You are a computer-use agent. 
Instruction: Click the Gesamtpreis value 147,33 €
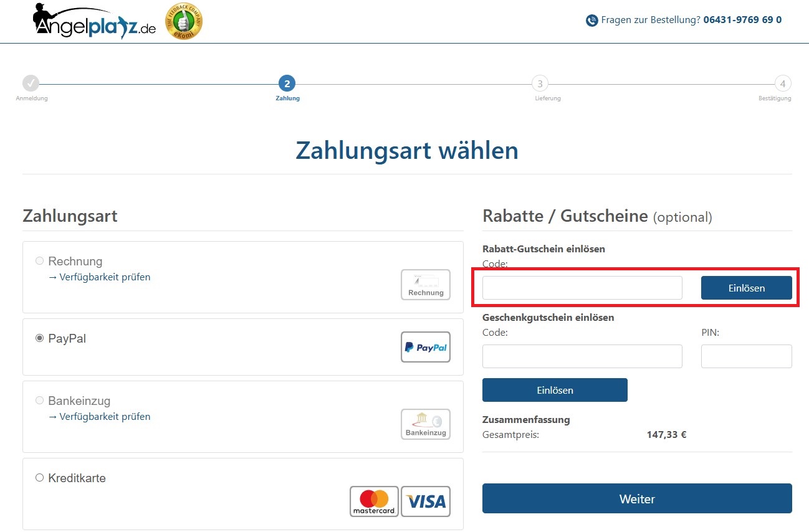pyautogui.click(x=666, y=435)
